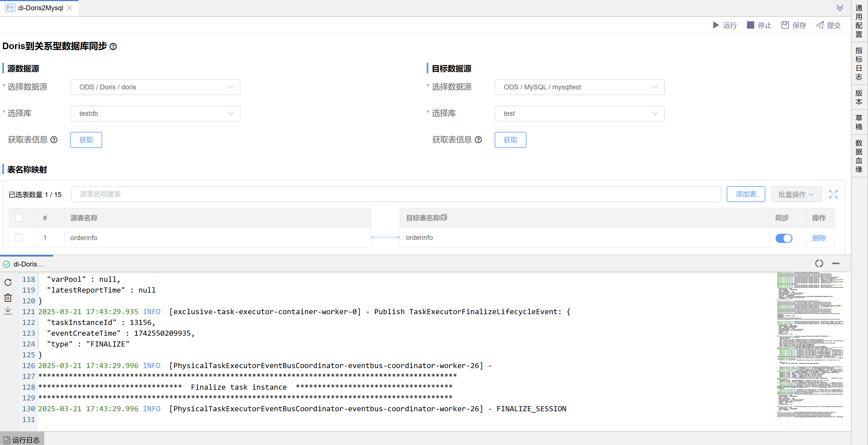
Task: Expand table mapping to fullscreen view
Action: [x=834, y=194]
